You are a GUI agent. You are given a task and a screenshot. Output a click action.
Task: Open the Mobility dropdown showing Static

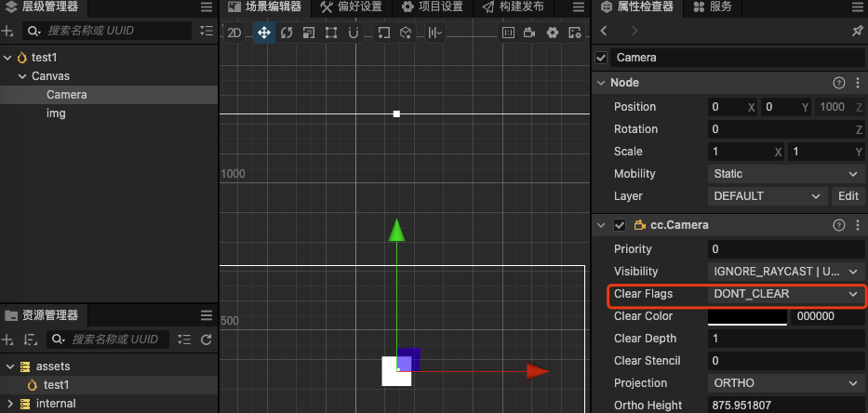[x=785, y=174]
